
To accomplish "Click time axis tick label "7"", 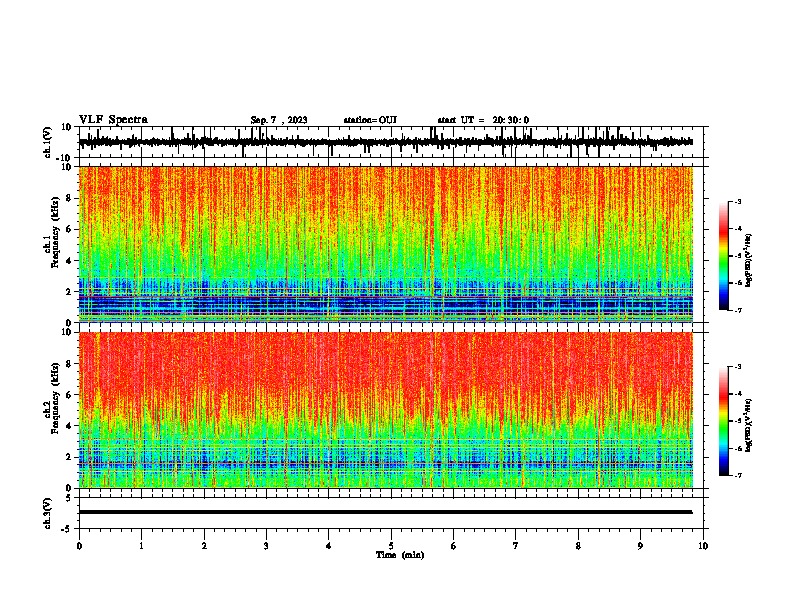I will point(516,546).
